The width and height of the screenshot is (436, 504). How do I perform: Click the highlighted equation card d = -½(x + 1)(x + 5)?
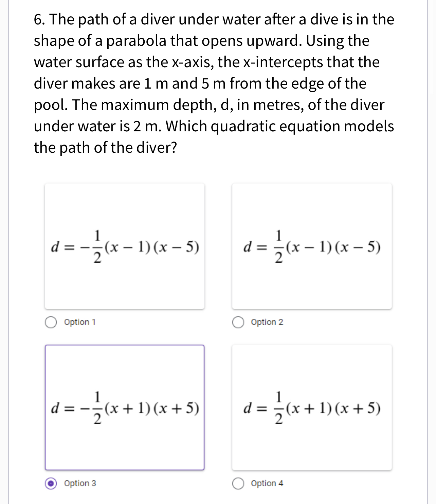coord(125,408)
